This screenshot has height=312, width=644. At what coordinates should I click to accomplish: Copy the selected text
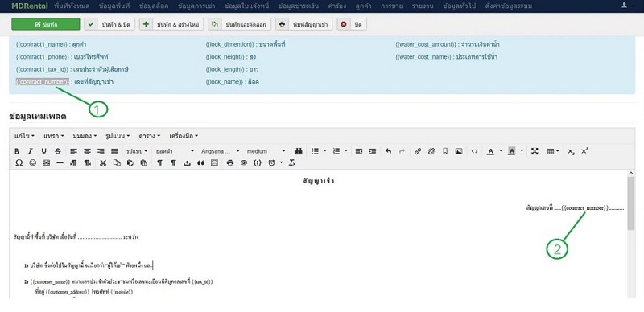click(117, 163)
